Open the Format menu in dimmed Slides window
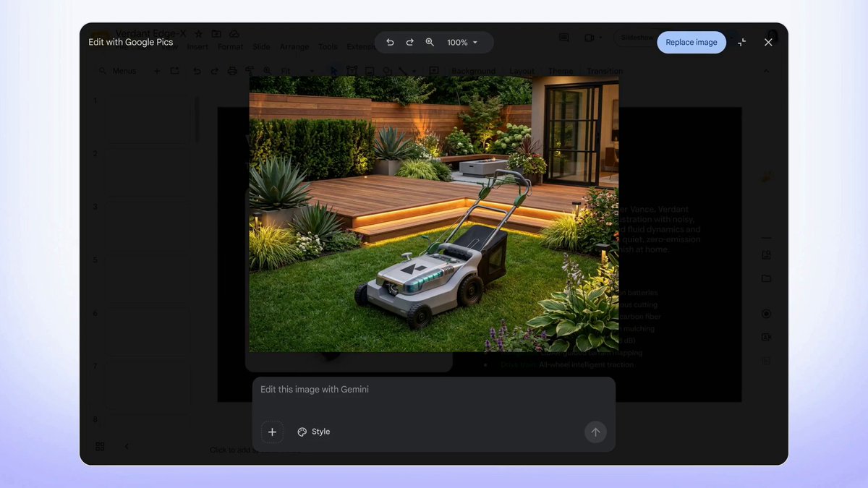This screenshot has width=868, height=488. point(230,47)
